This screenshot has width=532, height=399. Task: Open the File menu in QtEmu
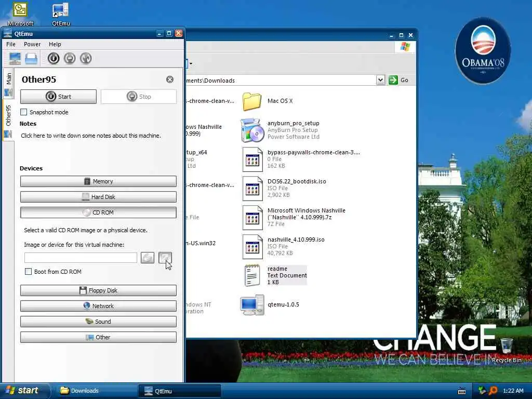11,44
